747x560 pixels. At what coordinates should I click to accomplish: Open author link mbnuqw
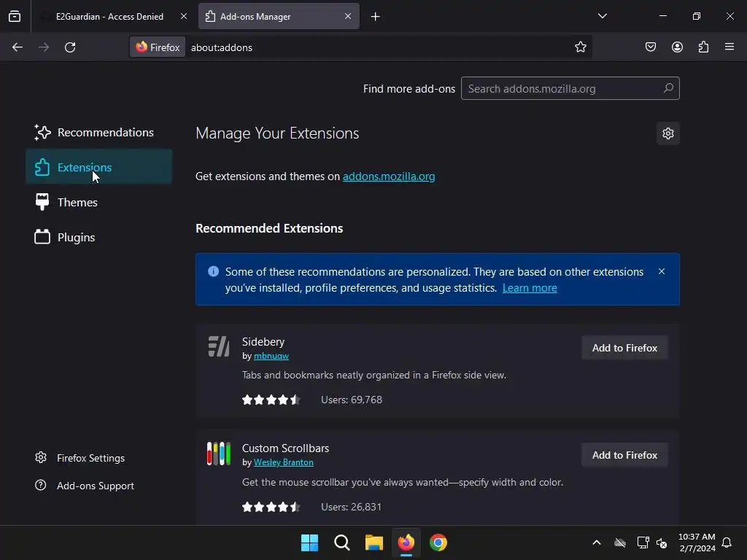[x=271, y=356]
